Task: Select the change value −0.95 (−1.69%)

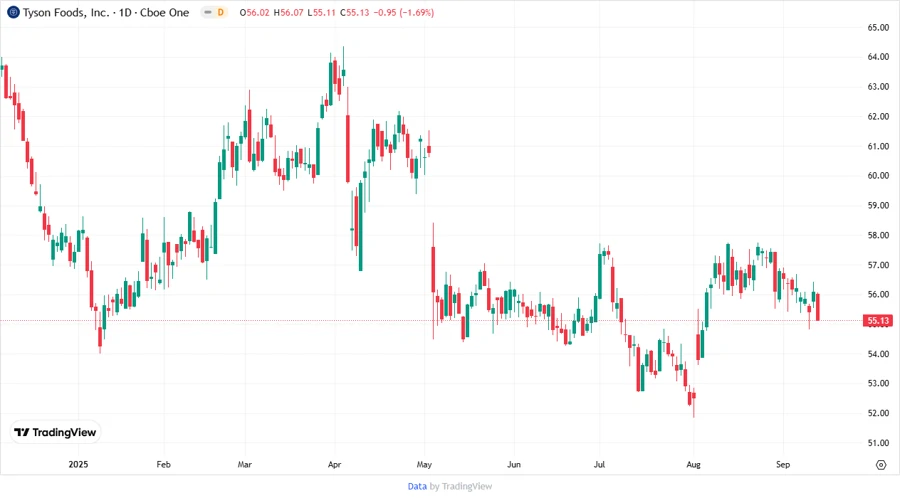Action: (x=404, y=13)
